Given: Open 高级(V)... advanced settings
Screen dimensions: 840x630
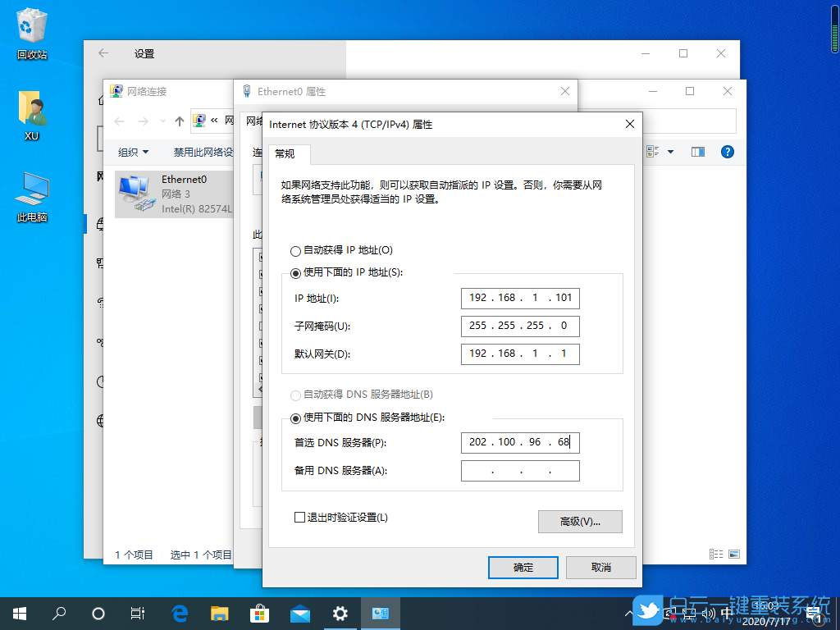Looking at the screenshot, I should 580,521.
